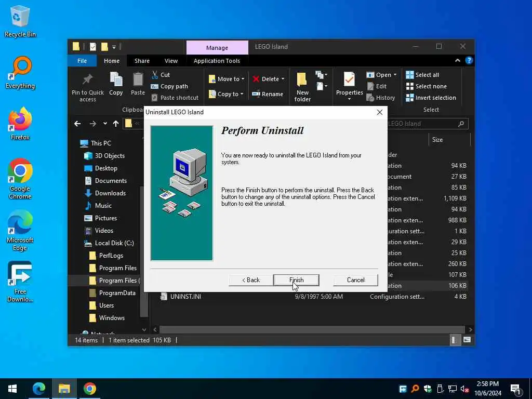The image size is (532, 399).
Task: Launch Google Chrome from the desktop
Action: (x=20, y=179)
